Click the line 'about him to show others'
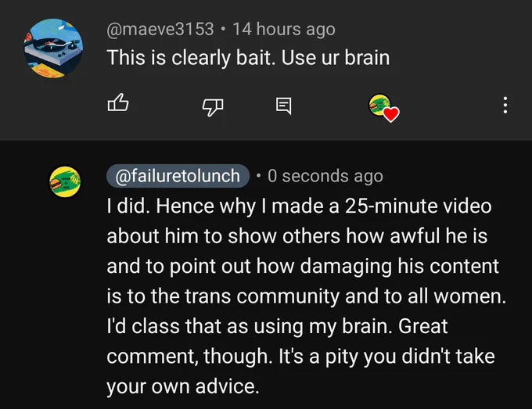Image resolution: width=532 pixels, height=409 pixels. pyautogui.click(x=297, y=235)
